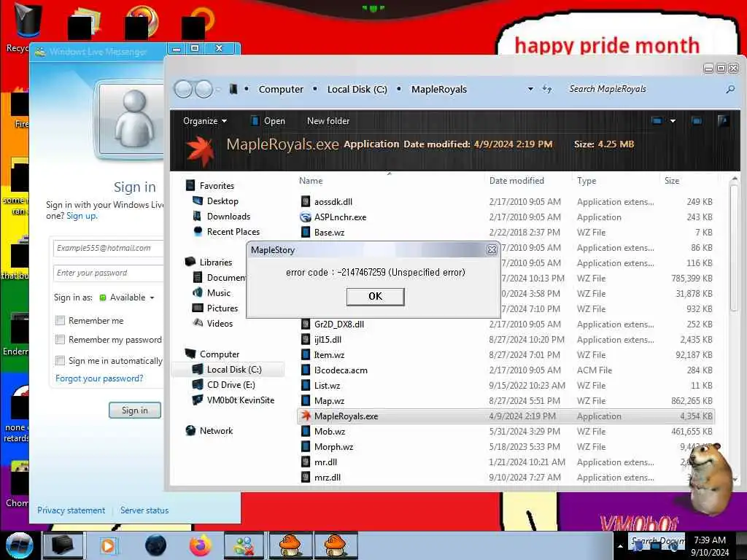Select the Map.wz file
This screenshot has width=747, height=560.
pyautogui.click(x=329, y=400)
